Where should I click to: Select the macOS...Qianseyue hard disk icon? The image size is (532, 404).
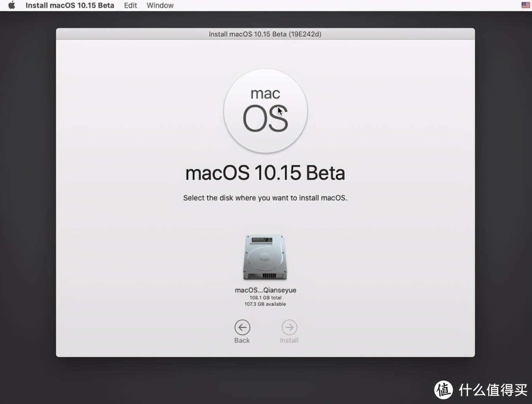(x=265, y=257)
